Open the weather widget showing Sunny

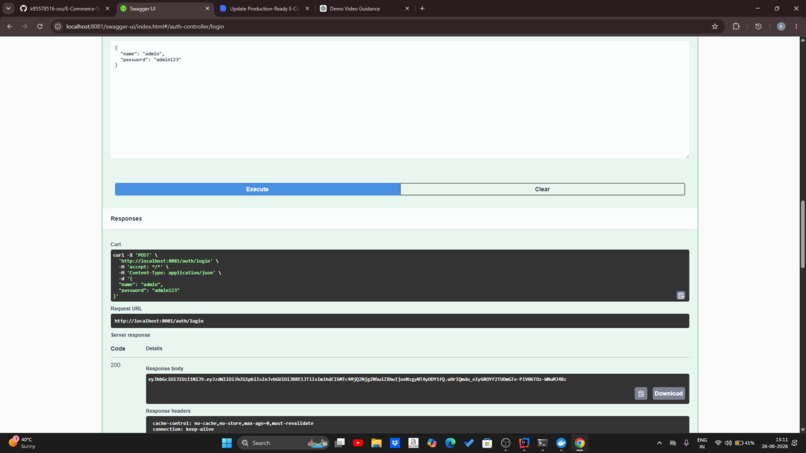coord(22,443)
